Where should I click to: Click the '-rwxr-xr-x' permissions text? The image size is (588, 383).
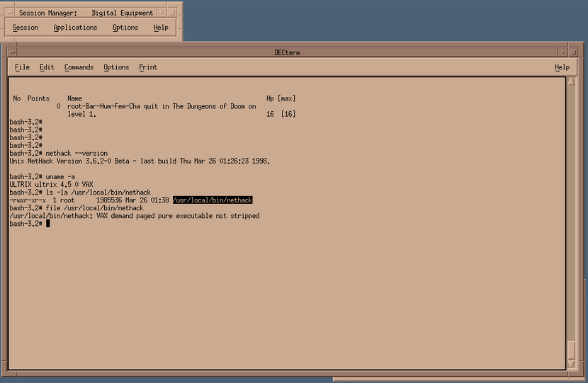28,200
